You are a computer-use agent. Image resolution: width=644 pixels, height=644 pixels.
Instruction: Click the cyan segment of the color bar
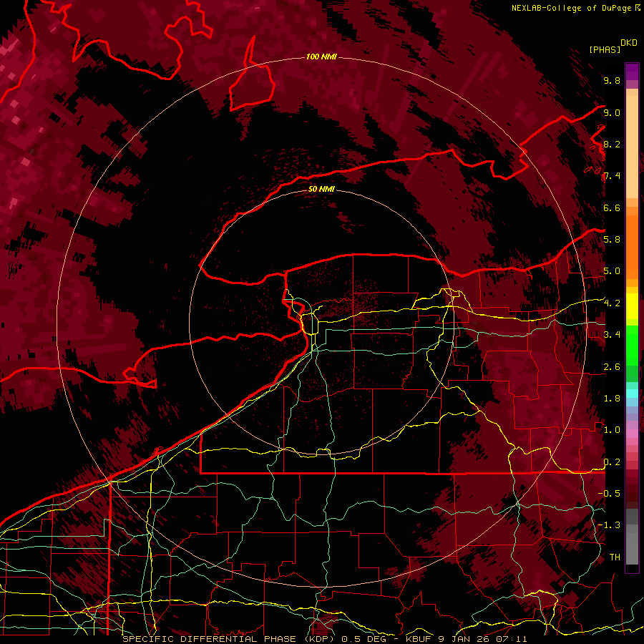point(632,393)
